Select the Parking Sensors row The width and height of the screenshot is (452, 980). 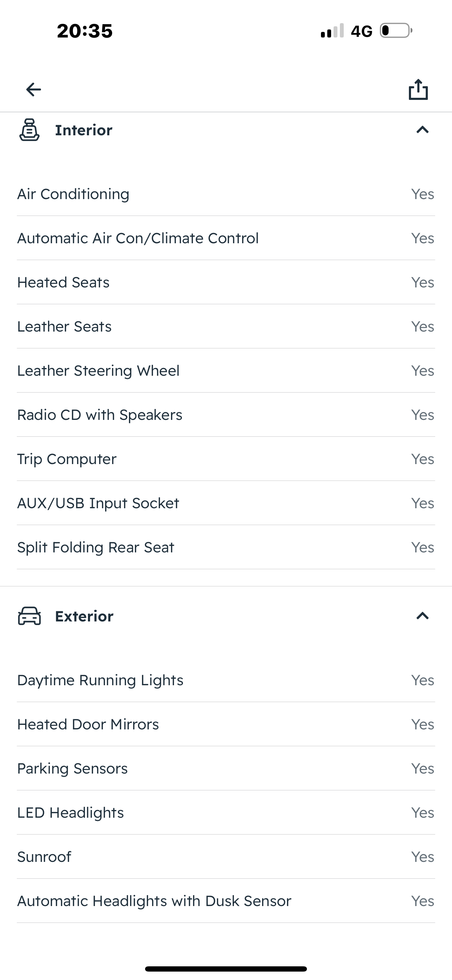point(226,769)
